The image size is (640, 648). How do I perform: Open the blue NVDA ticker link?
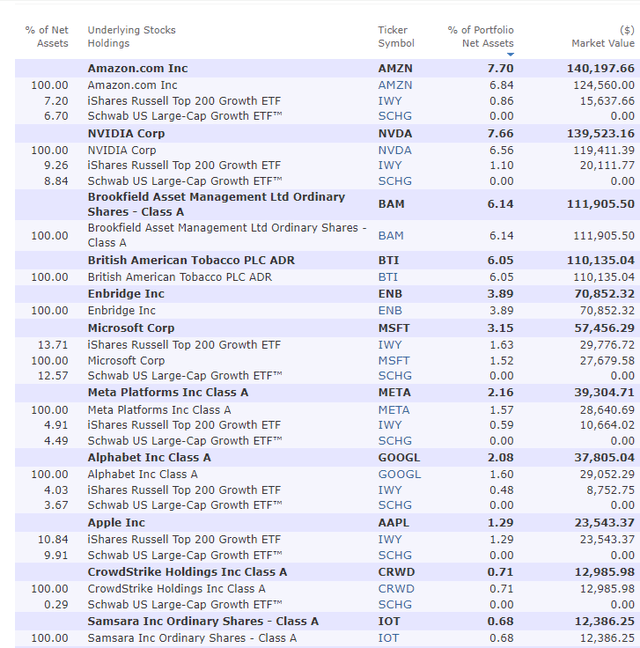click(394, 150)
